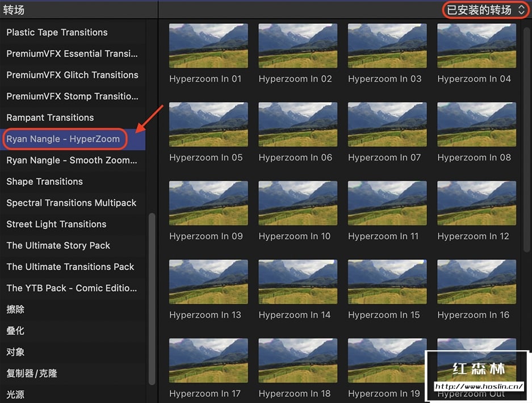Select the 擦除 category

73,309
